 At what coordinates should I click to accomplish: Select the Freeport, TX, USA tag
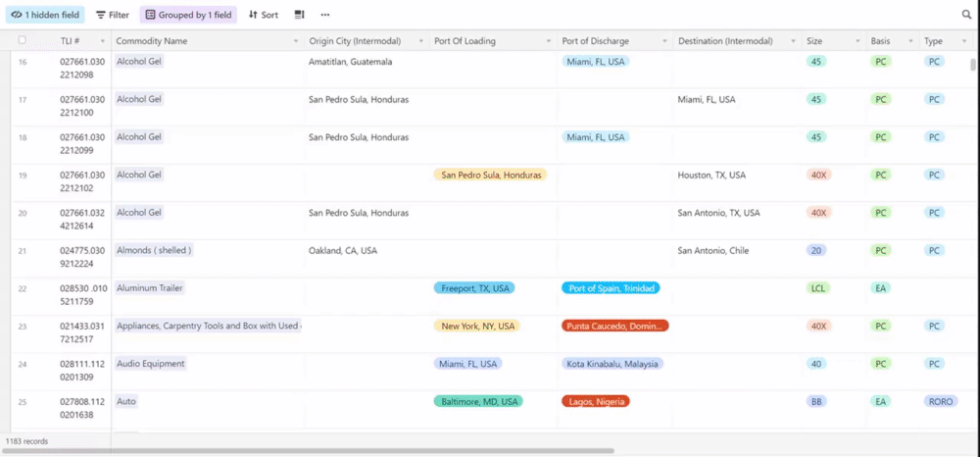(x=474, y=288)
